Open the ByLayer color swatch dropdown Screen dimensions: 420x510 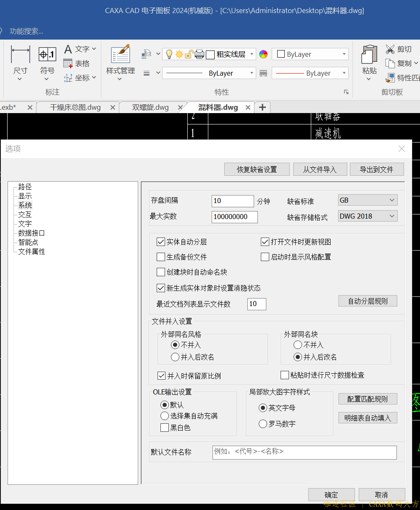[x=310, y=54]
